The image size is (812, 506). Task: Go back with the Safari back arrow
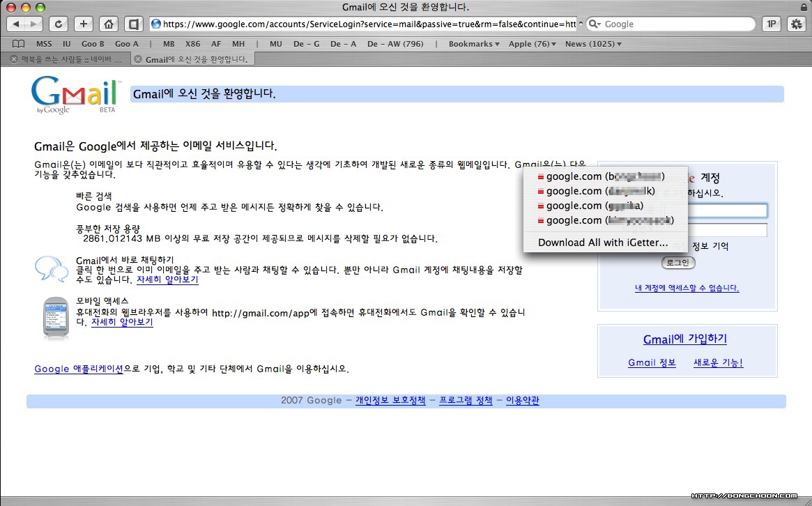[x=16, y=24]
